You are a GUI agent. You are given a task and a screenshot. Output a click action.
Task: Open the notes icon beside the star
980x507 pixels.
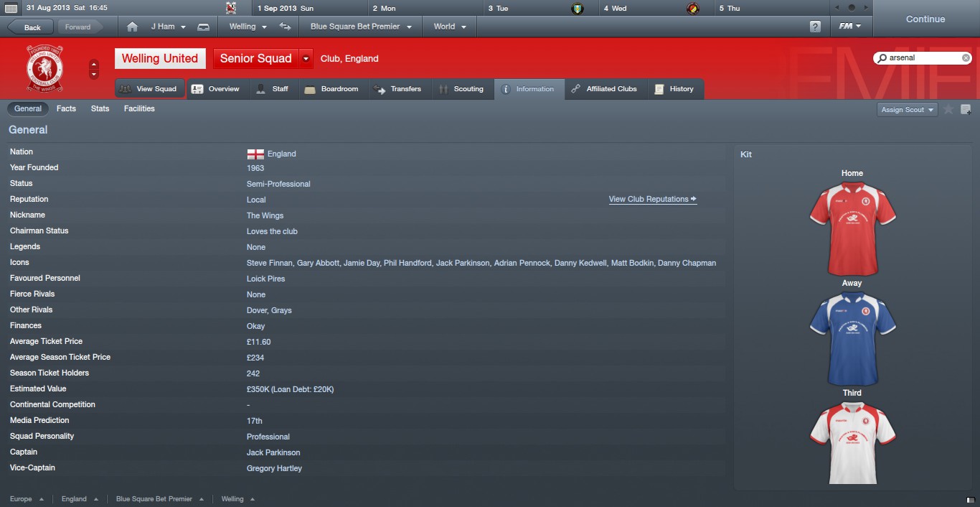(966, 109)
